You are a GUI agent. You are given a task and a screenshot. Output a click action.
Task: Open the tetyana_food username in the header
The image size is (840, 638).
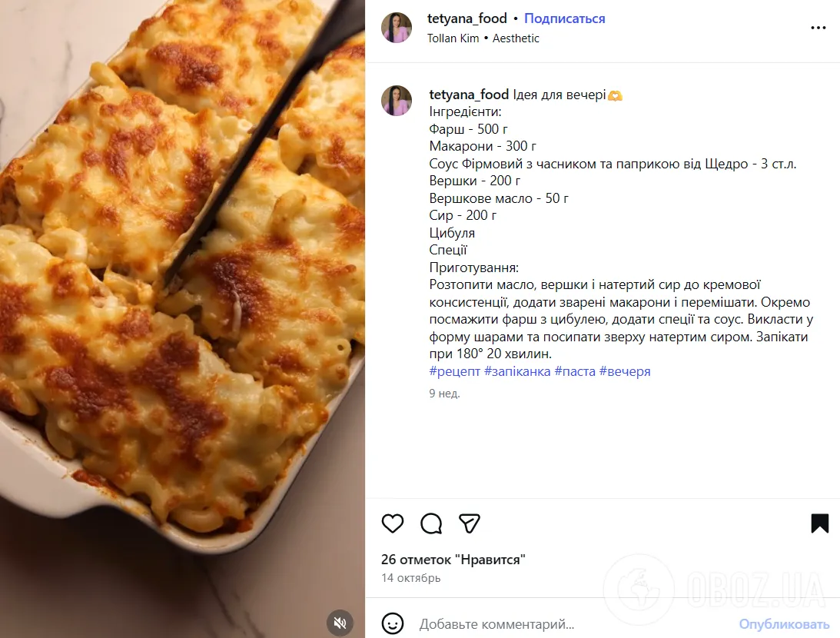click(466, 18)
